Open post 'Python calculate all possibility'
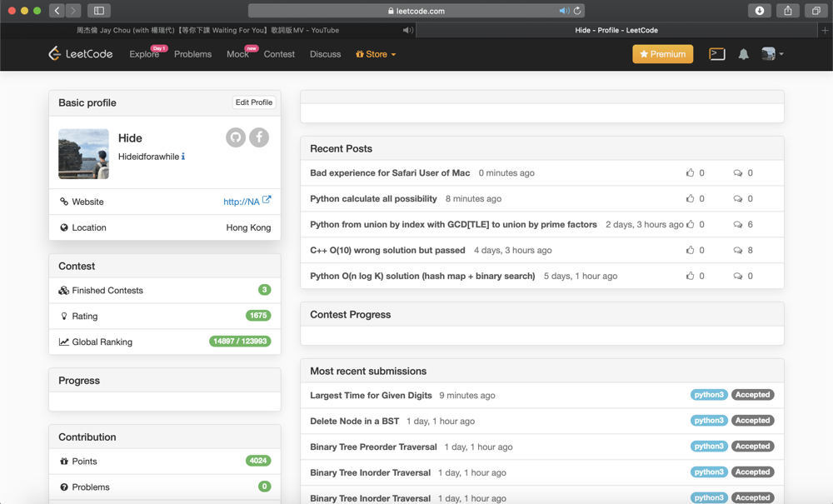 373,198
